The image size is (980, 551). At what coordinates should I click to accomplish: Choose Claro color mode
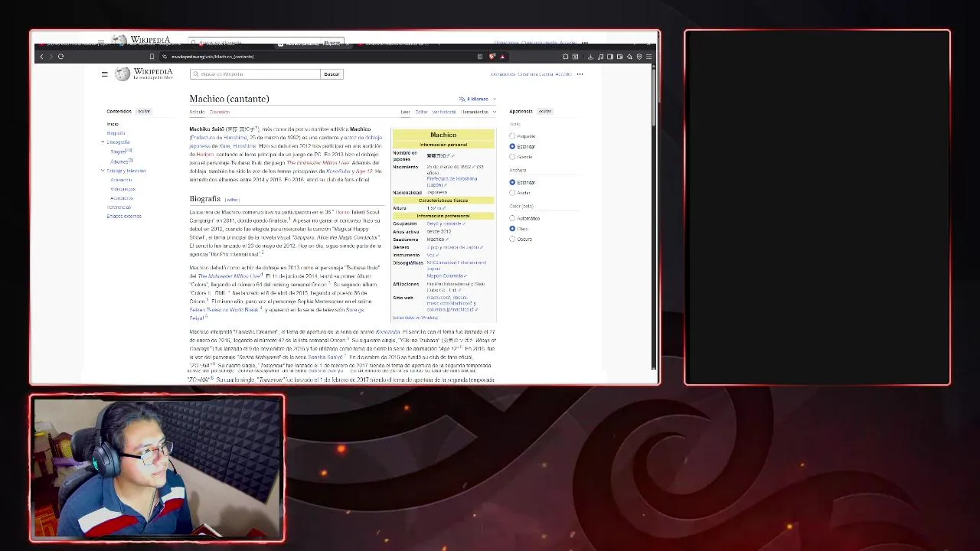(512, 229)
